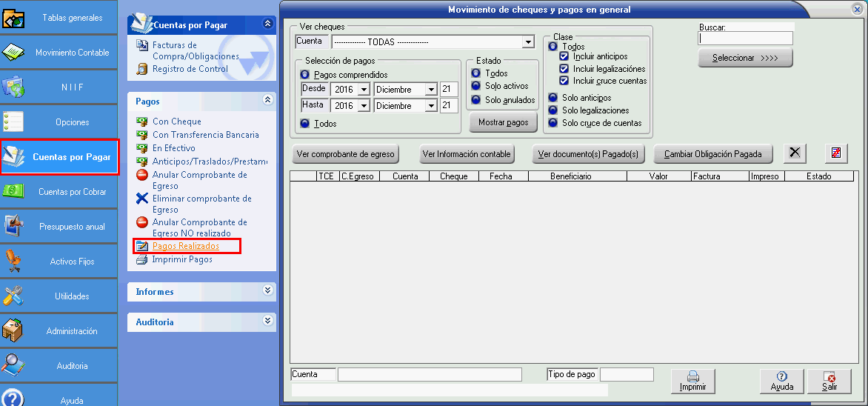Screen dimensions: 868x406
Task: Toggle Incluir cruce cuentas checkbox
Action: pos(564,81)
